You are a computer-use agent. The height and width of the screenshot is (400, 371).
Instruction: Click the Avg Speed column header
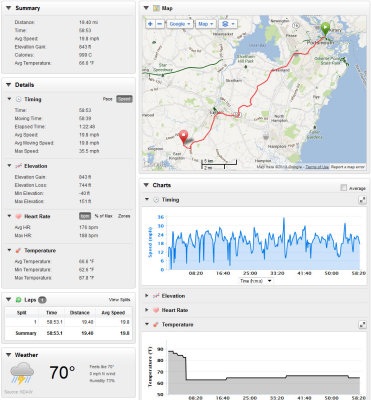tap(113, 313)
